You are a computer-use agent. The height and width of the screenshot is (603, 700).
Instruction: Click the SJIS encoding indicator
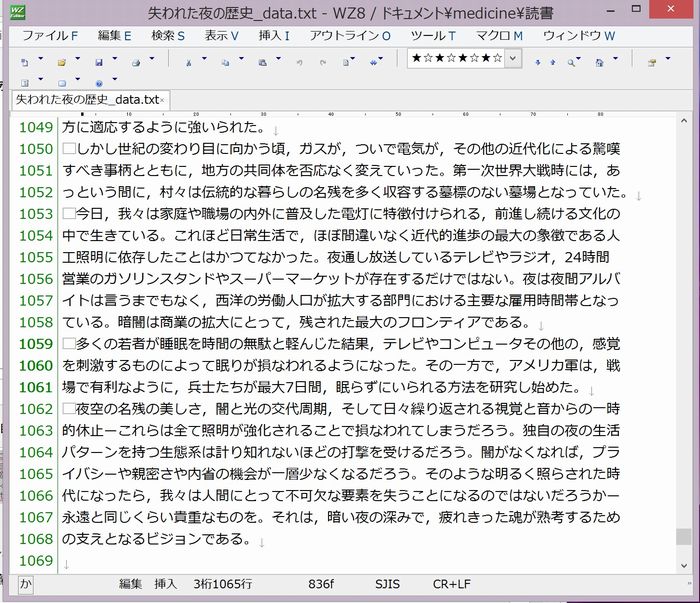click(388, 584)
